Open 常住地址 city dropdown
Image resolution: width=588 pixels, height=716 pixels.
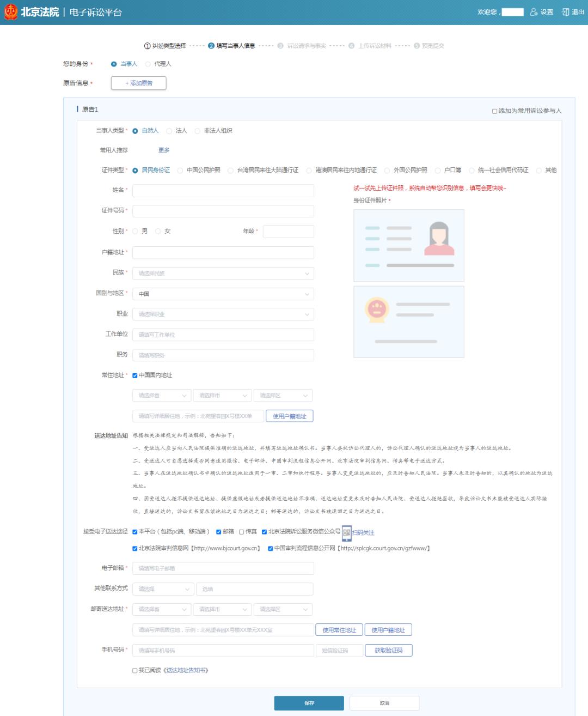point(222,396)
